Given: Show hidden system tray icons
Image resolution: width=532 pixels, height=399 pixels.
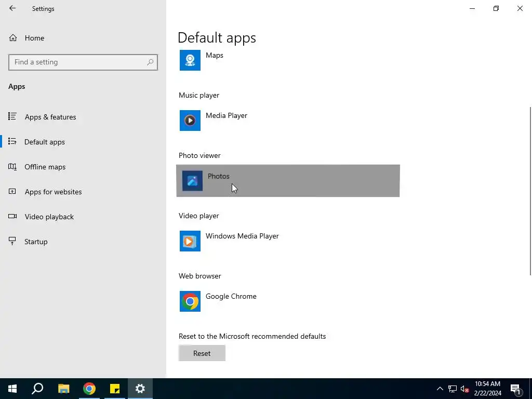Looking at the screenshot, I should 440,389.
